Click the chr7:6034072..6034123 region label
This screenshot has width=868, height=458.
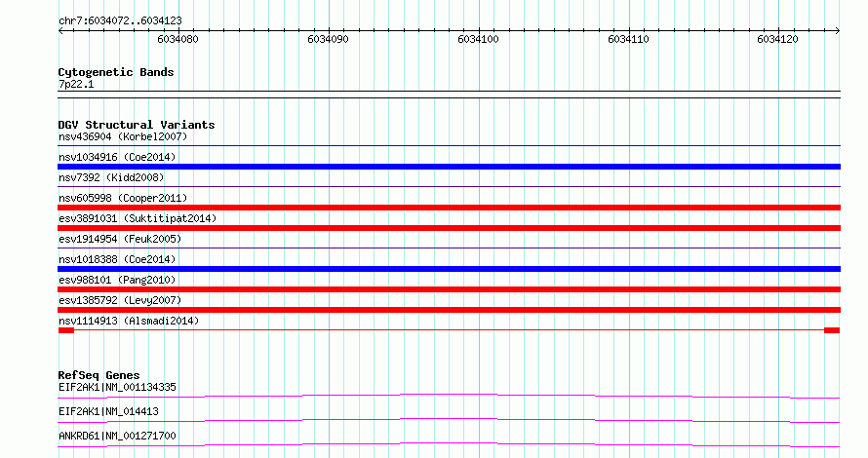click(x=120, y=21)
